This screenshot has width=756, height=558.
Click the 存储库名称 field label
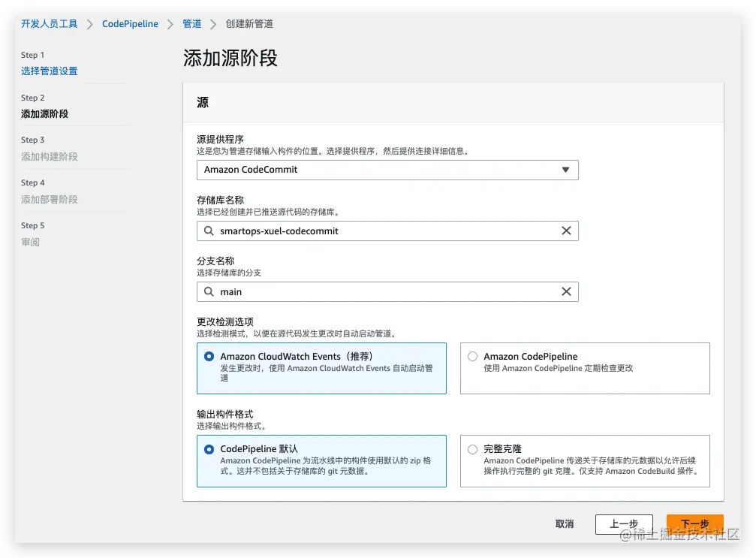(x=220, y=201)
